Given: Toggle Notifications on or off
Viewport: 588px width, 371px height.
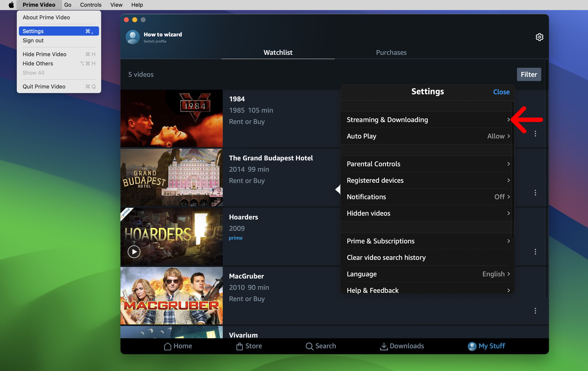Looking at the screenshot, I should click(x=428, y=197).
